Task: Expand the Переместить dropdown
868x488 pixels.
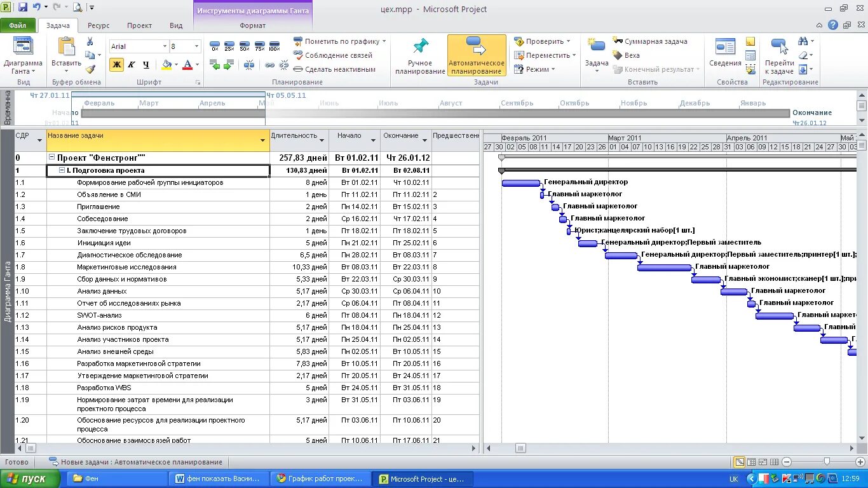Action: (545, 55)
